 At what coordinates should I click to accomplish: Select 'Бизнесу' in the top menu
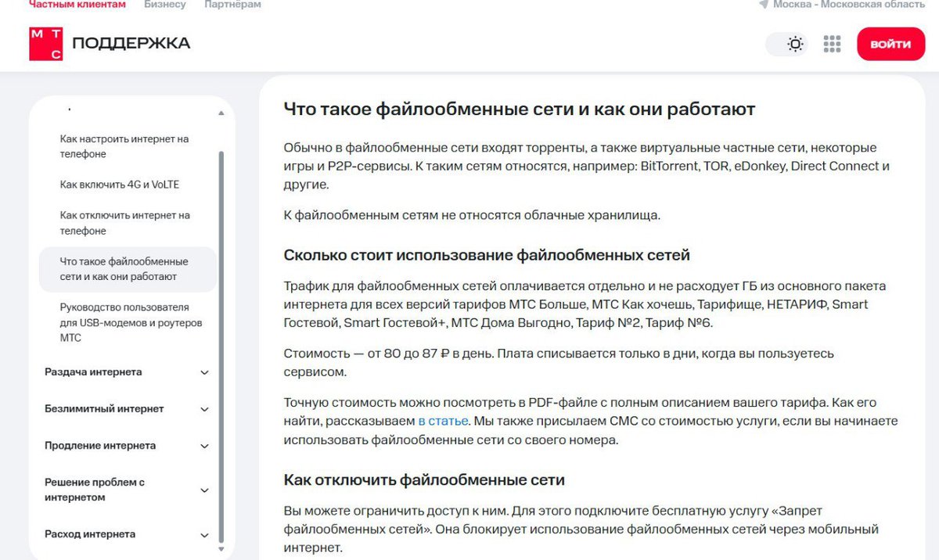click(x=164, y=4)
